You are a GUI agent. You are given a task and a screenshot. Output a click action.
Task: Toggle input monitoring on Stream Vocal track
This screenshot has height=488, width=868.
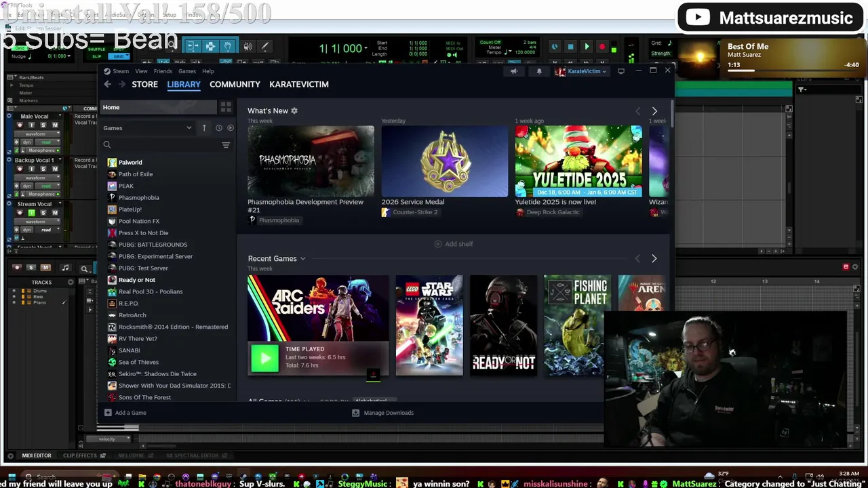[x=31, y=213]
